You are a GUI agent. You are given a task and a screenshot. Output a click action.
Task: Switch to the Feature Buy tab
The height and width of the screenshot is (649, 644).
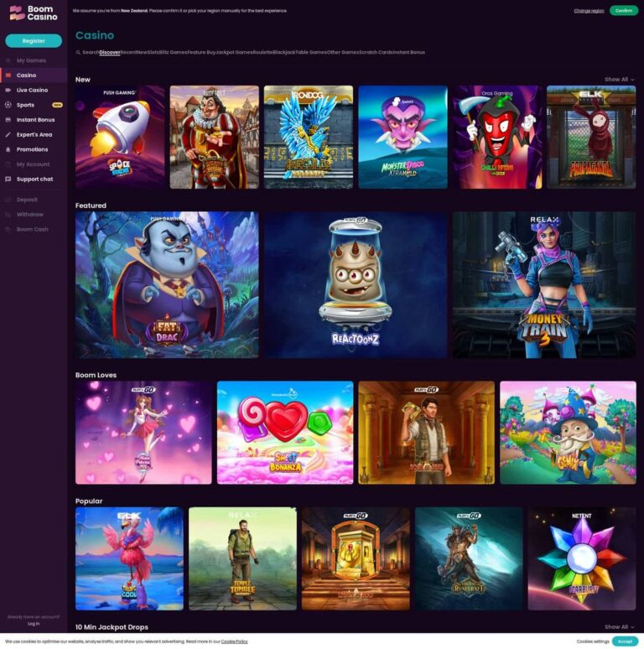pyautogui.click(x=201, y=53)
